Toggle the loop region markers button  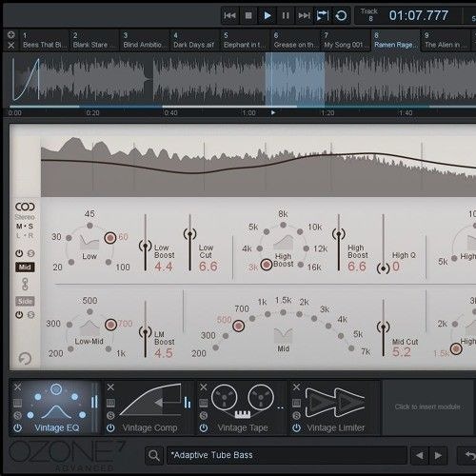(x=323, y=15)
